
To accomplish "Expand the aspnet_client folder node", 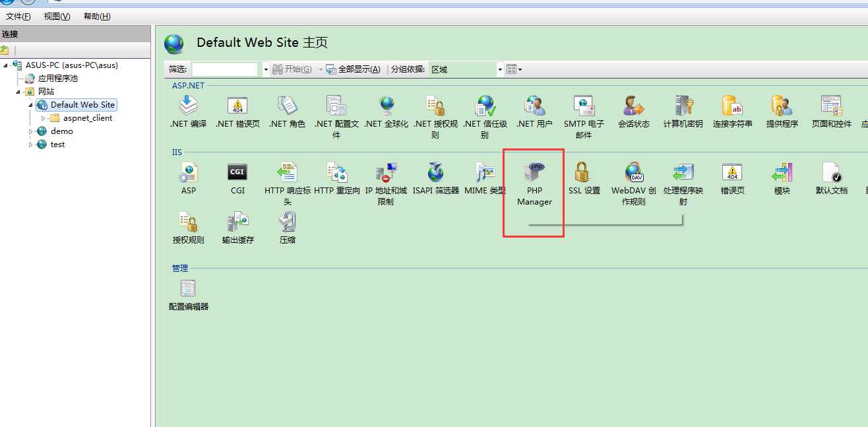I will (44, 118).
